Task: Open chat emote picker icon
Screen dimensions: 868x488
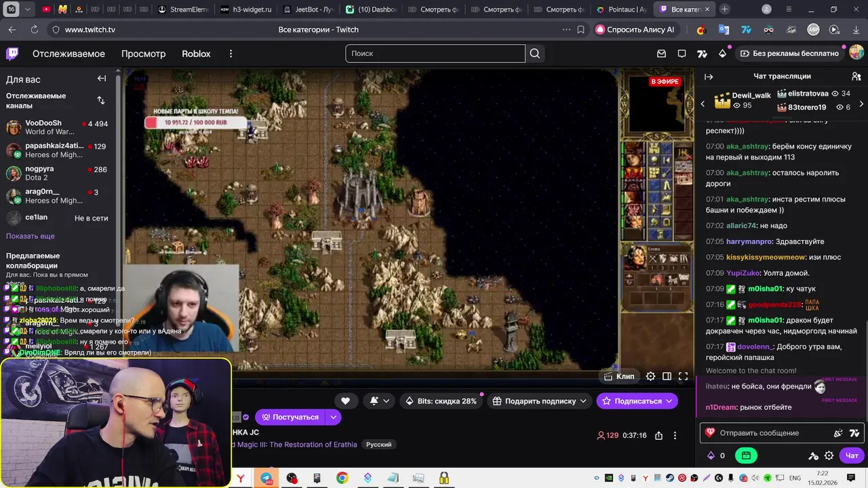Action: 838,433
